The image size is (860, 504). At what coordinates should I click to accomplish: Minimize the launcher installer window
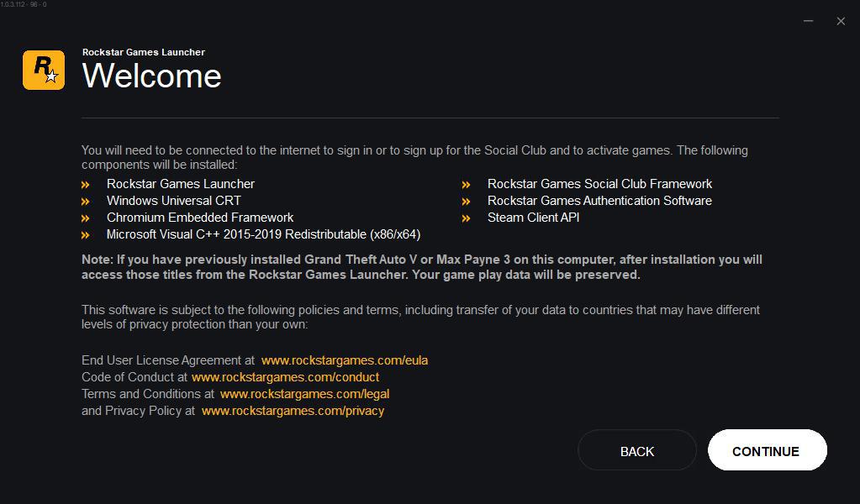(808, 21)
